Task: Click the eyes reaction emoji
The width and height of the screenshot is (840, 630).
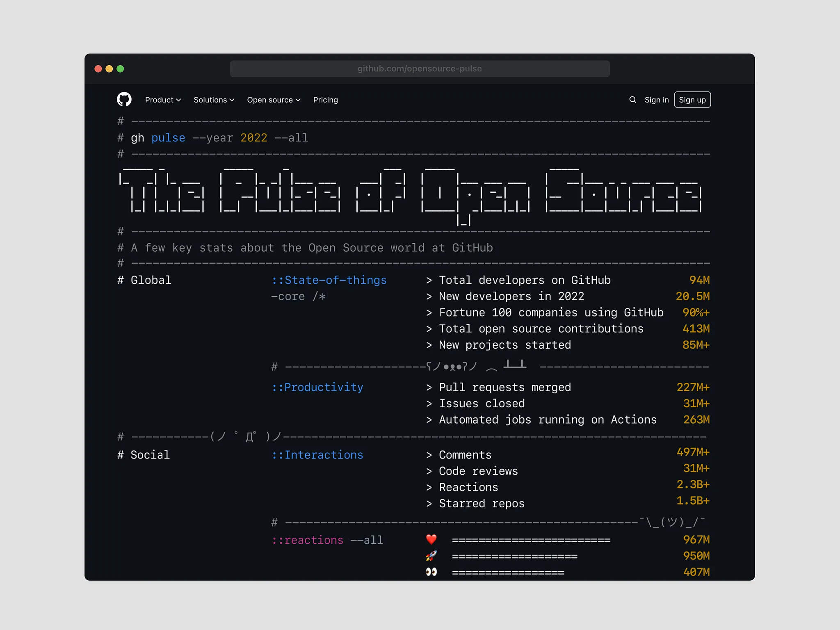Action: click(x=431, y=571)
